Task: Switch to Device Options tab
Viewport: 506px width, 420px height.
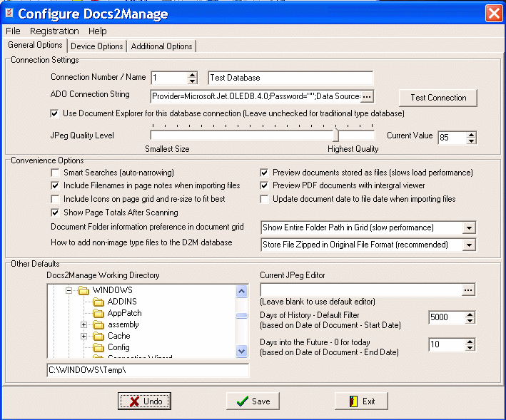Action: [97, 46]
